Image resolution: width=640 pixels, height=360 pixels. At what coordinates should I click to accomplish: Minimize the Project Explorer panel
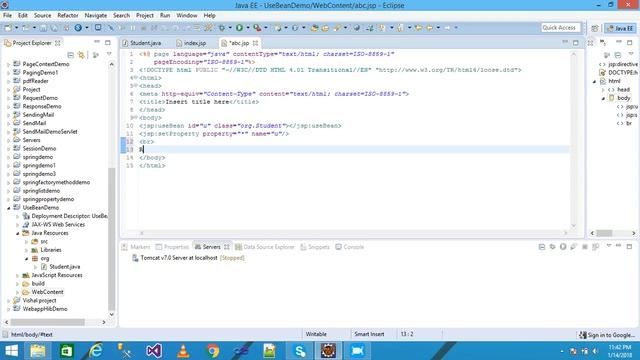[97, 42]
